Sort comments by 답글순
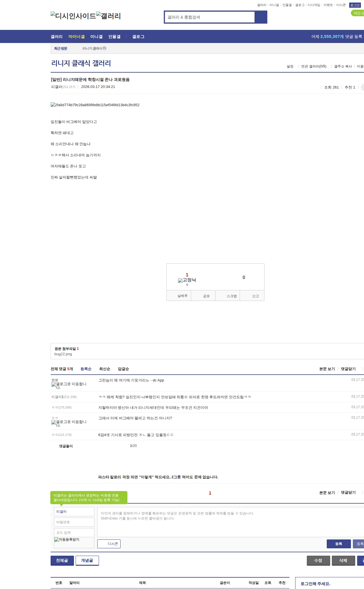This screenshot has width=364, height=589. click(123, 369)
